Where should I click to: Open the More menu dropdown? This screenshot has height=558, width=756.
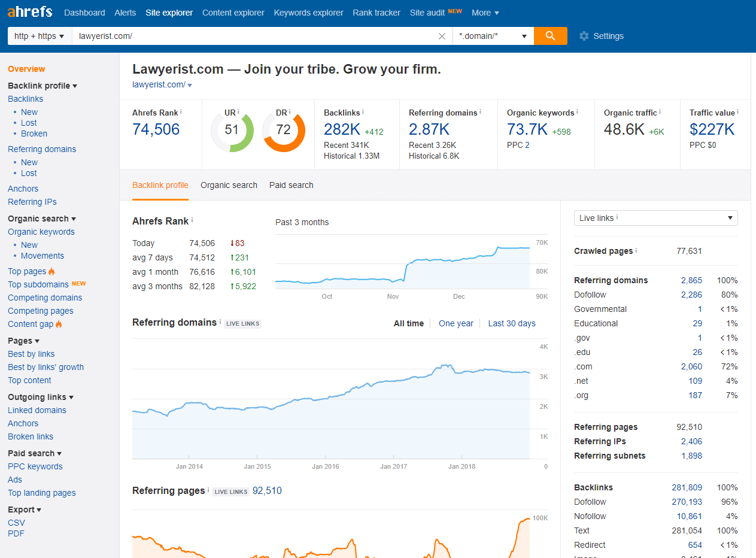pos(485,13)
